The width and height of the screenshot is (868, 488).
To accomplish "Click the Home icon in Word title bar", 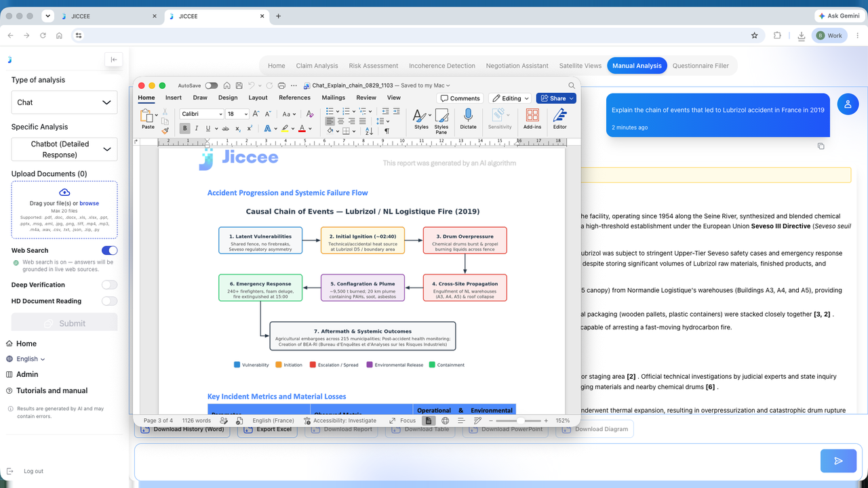I will [227, 85].
